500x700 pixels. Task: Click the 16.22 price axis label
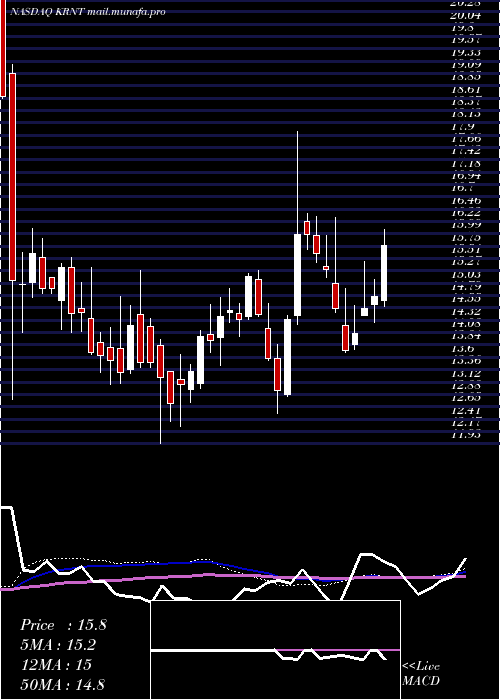tap(466, 212)
